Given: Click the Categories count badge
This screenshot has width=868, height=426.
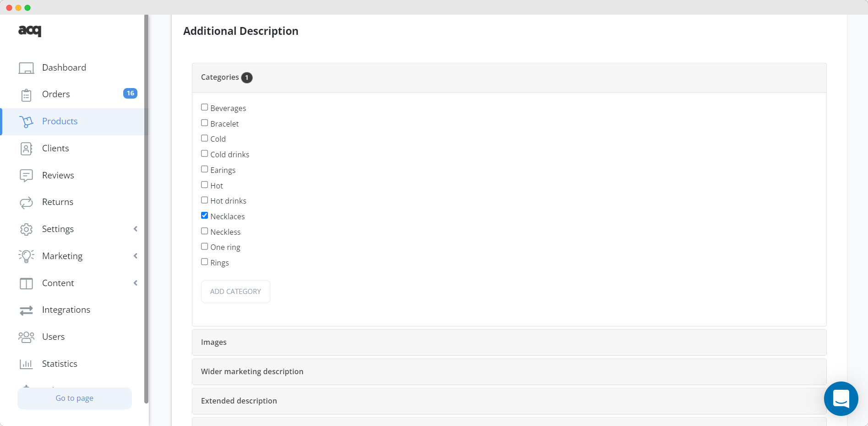Looking at the screenshot, I should pyautogui.click(x=247, y=77).
